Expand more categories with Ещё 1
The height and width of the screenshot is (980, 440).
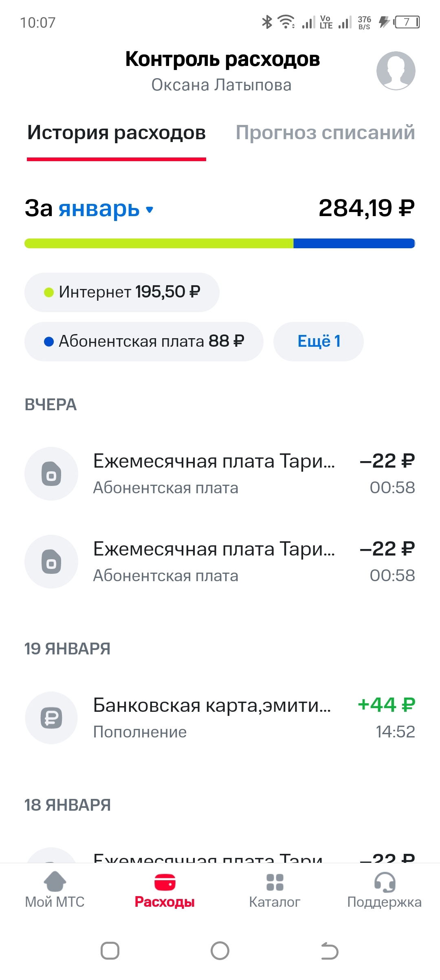point(319,341)
